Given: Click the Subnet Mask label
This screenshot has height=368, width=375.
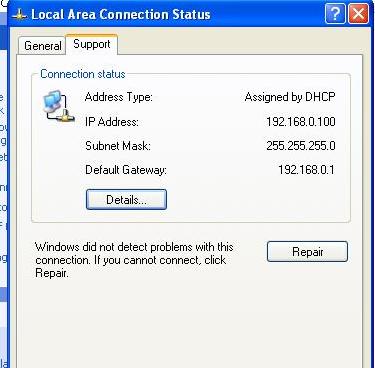Looking at the screenshot, I should tap(118, 146).
